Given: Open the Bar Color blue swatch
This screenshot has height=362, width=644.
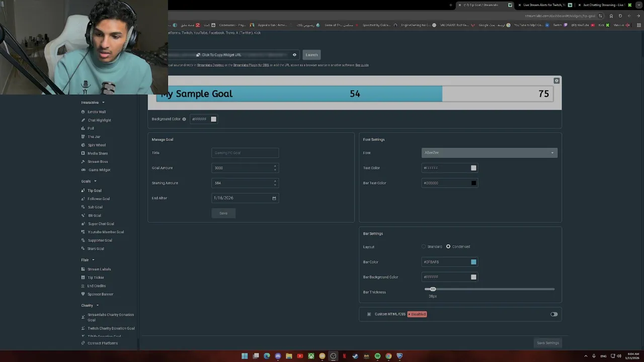Looking at the screenshot, I should pyautogui.click(x=473, y=262).
